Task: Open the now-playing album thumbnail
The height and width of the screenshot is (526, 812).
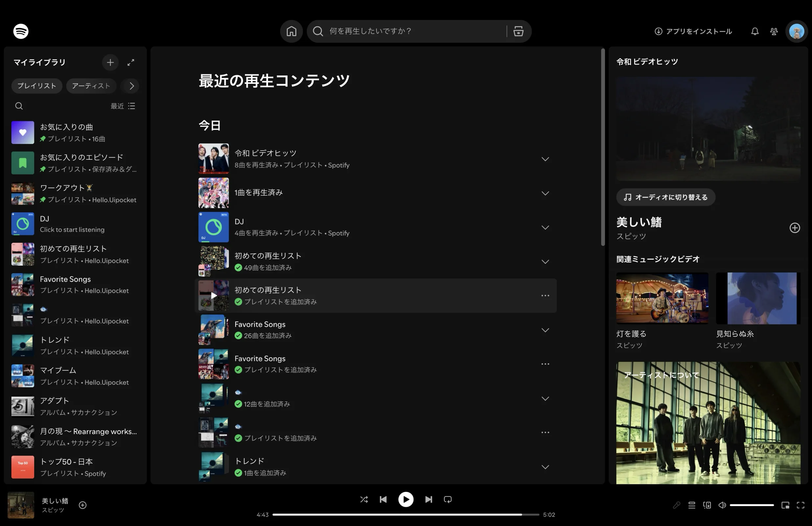Action: pyautogui.click(x=21, y=505)
